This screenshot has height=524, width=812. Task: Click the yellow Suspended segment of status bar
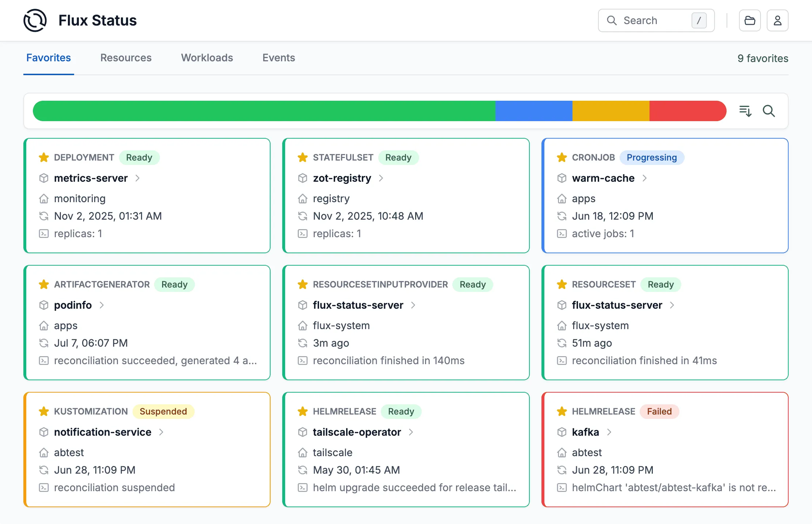click(x=611, y=111)
